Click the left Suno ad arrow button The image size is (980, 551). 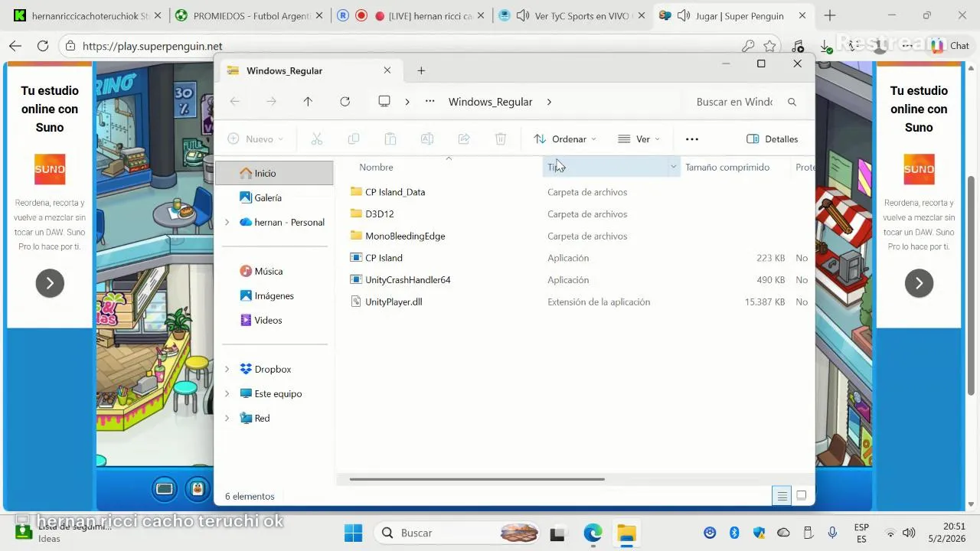click(x=50, y=283)
